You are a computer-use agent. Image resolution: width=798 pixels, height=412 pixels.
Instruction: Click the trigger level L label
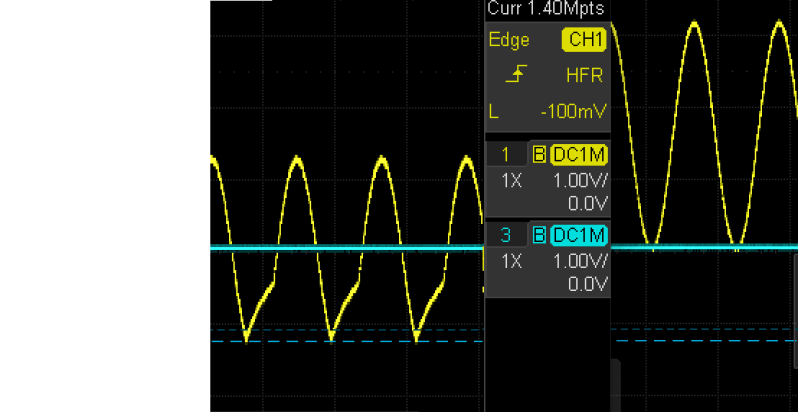(x=494, y=111)
